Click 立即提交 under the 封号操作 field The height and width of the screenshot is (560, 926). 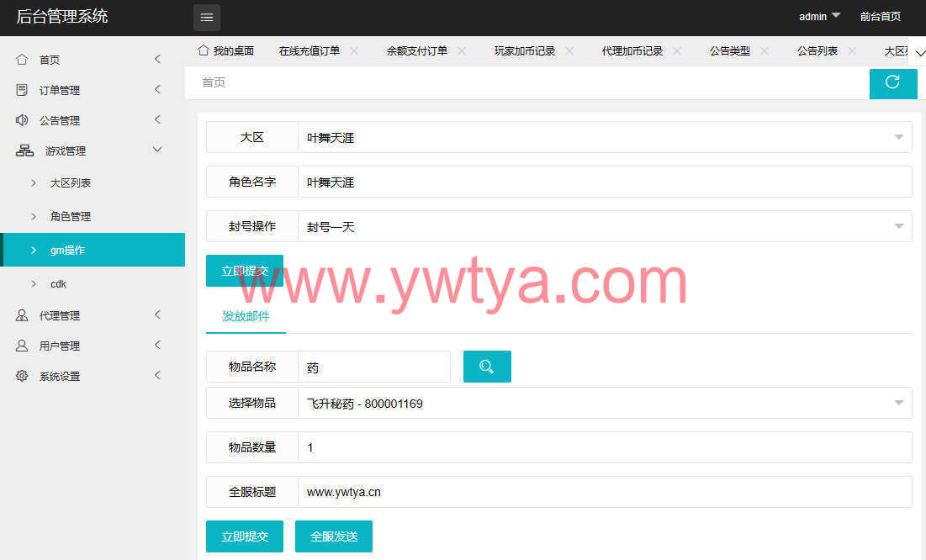[x=245, y=271]
